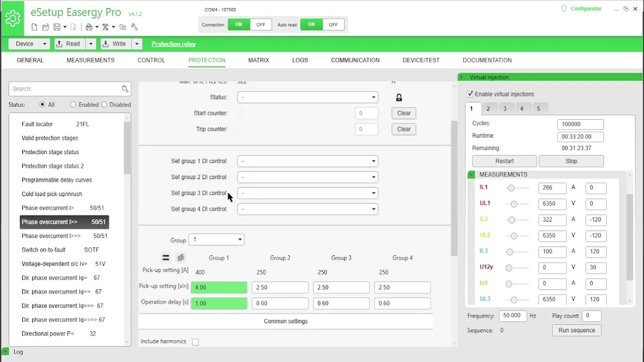Click the Stop button
The image size is (644, 362).
pos(571,161)
